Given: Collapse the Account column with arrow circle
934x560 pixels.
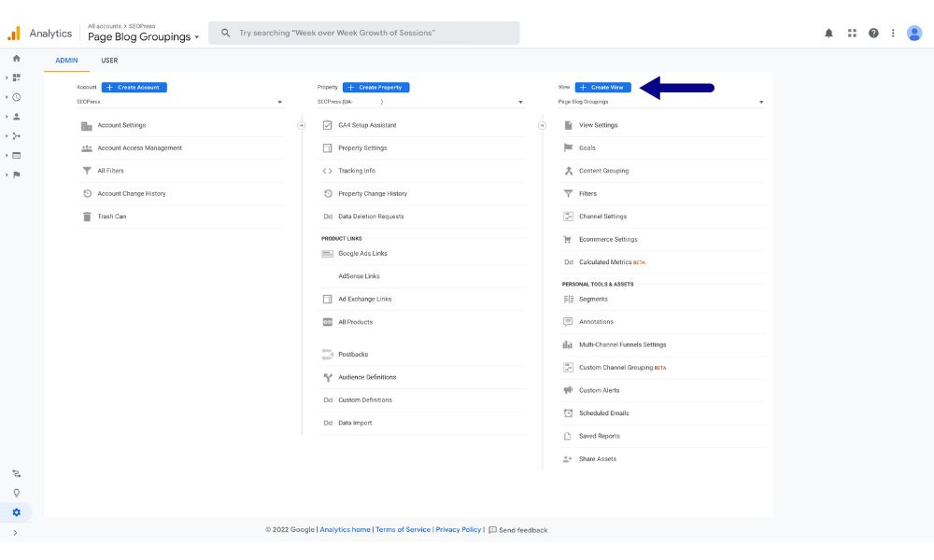Looking at the screenshot, I should click(302, 126).
